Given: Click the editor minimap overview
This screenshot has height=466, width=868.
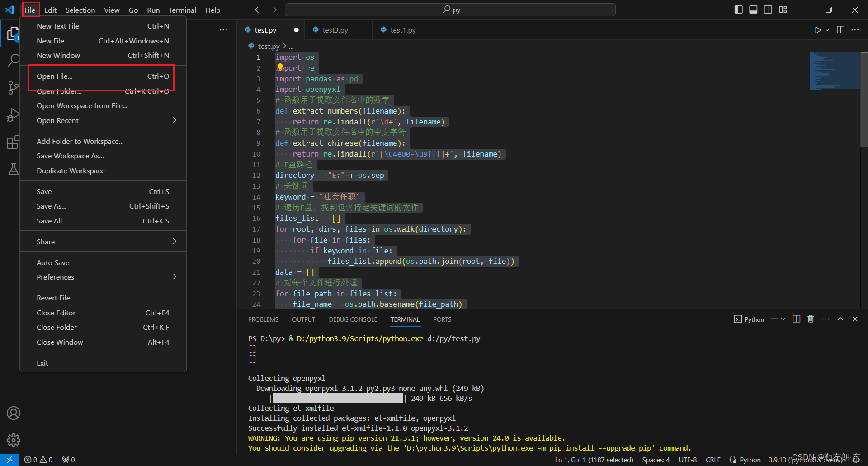Looking at the screenshot, I should [835, 71].
